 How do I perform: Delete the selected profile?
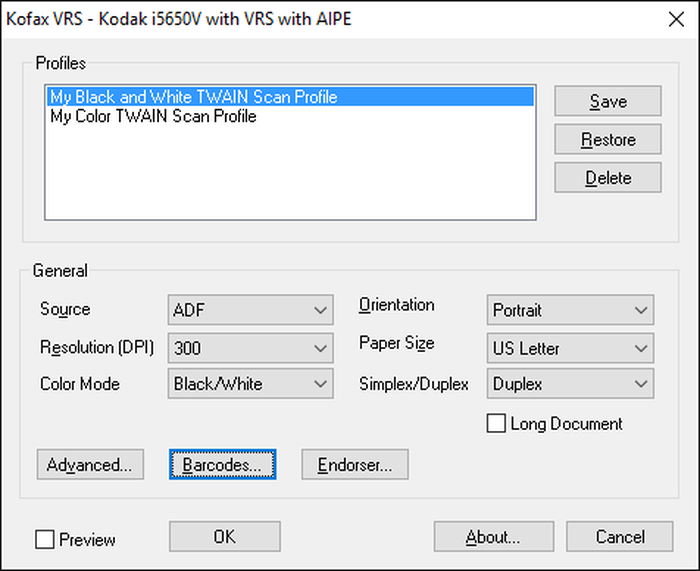(x=608, y=178)
